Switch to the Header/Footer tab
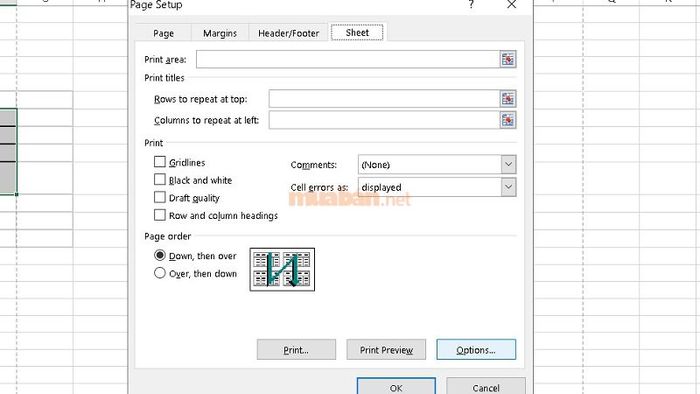Screen dimensions: 700x394 [288, 33]
